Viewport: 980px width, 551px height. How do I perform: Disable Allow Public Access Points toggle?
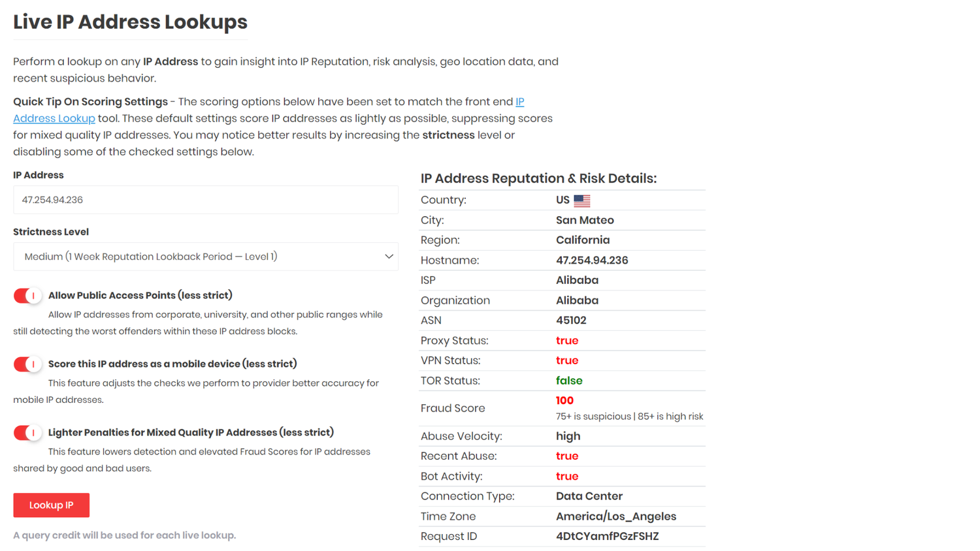(x=27, y=295)
